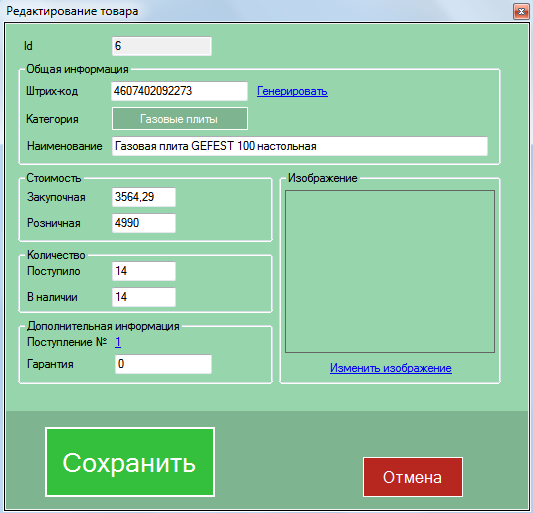Click the Стоимость group title

[x=54, y=178]
